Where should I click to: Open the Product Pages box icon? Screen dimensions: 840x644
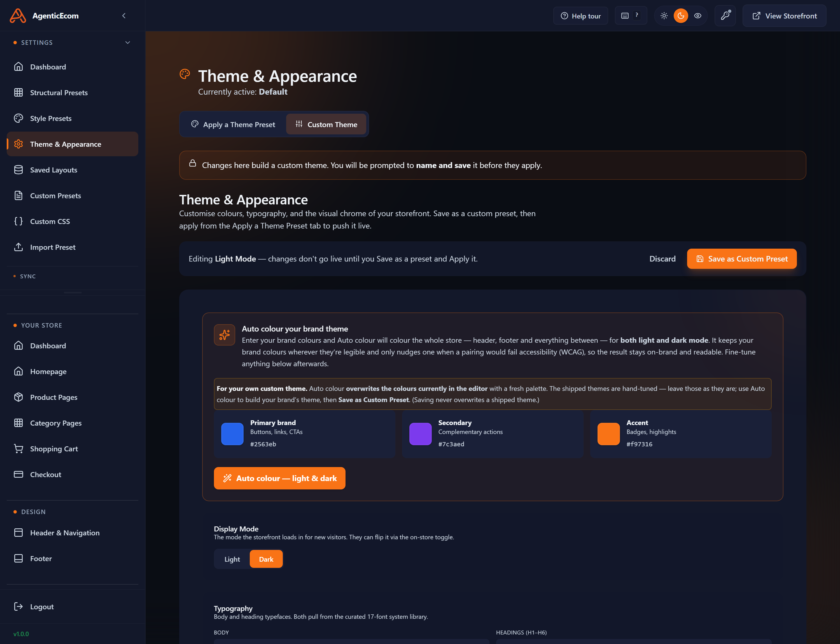click(18, 397)
